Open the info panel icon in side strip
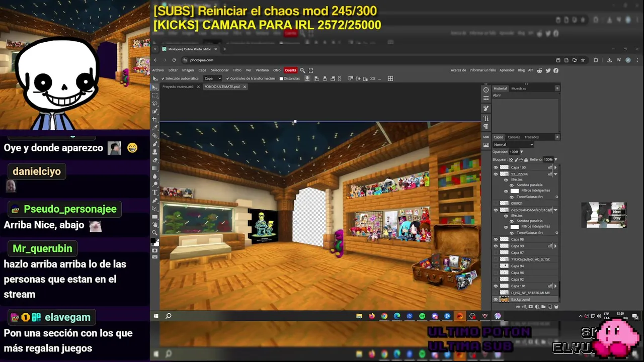This screenshot has width=644, height=362. point(486,90)
